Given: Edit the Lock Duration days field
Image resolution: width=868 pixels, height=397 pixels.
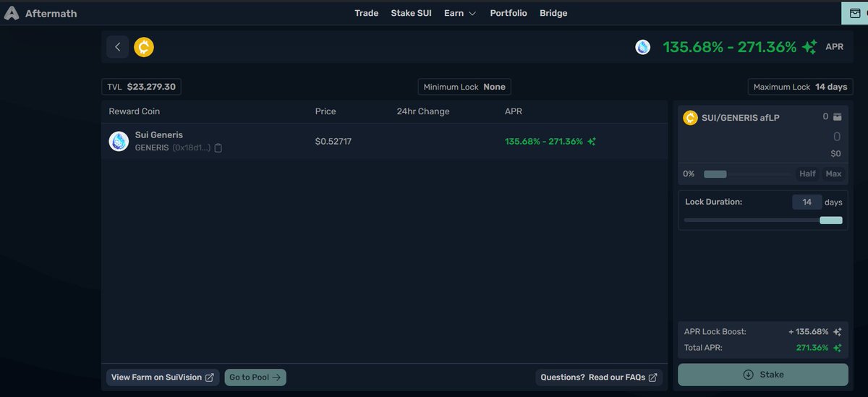Looking at the screenshot, I should point(807,202).
